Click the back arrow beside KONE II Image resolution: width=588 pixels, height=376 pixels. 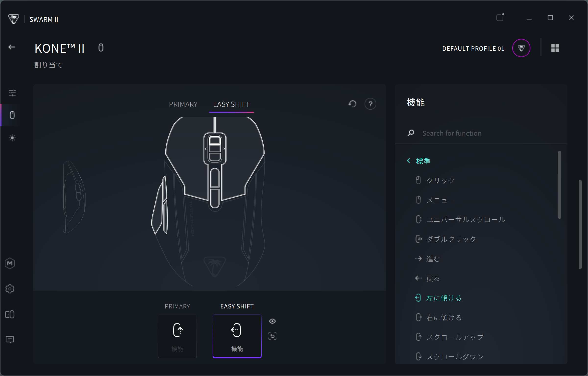12,47
